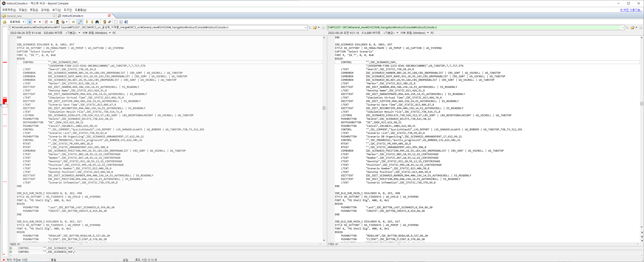Click the Reload files icon
644x262 pixels.
click(110, 22)
